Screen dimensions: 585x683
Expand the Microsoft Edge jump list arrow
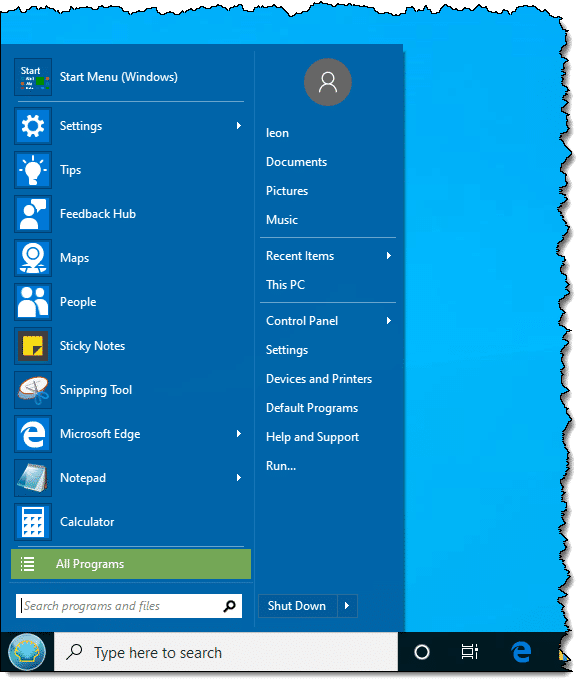click(239, 434)
